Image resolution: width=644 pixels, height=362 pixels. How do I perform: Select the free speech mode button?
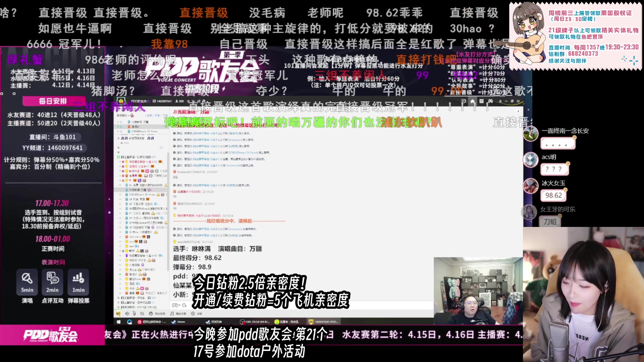pos(157,313)
